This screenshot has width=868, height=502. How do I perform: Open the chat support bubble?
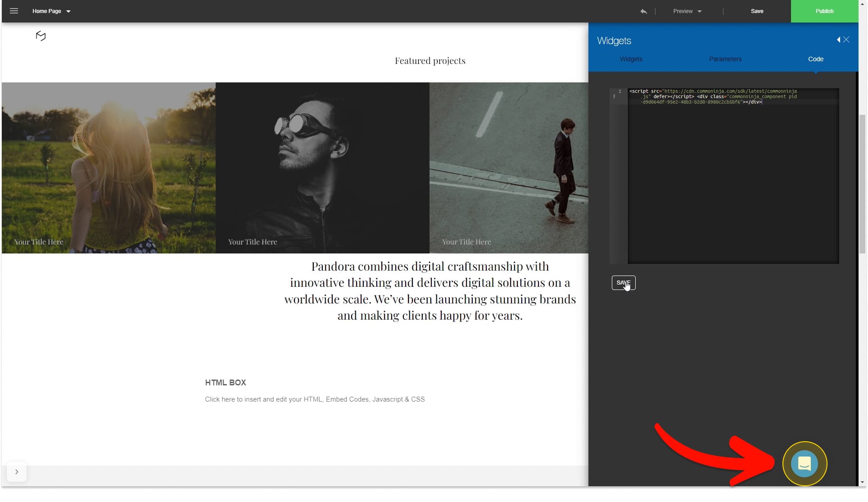click(x=805, y=463)
